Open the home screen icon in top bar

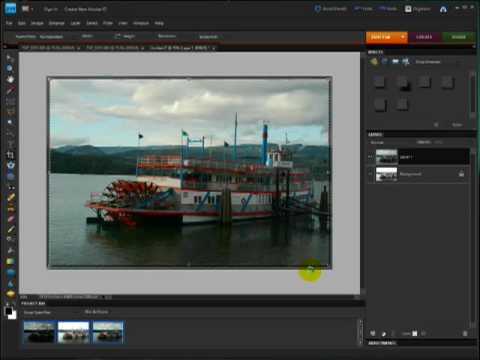[x=443, y=10]
